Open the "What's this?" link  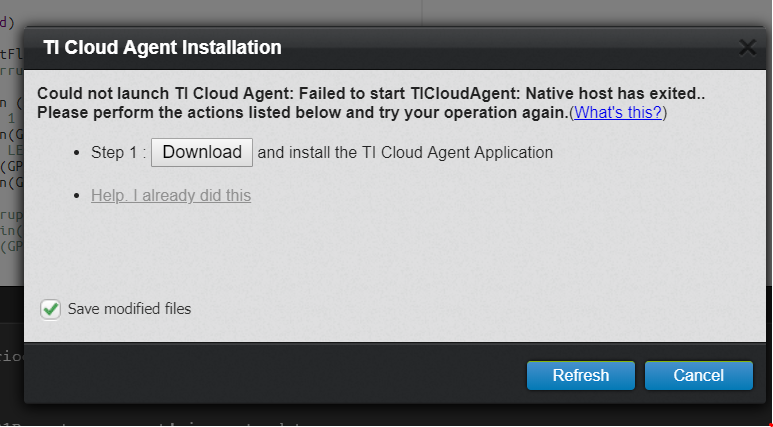618,112
